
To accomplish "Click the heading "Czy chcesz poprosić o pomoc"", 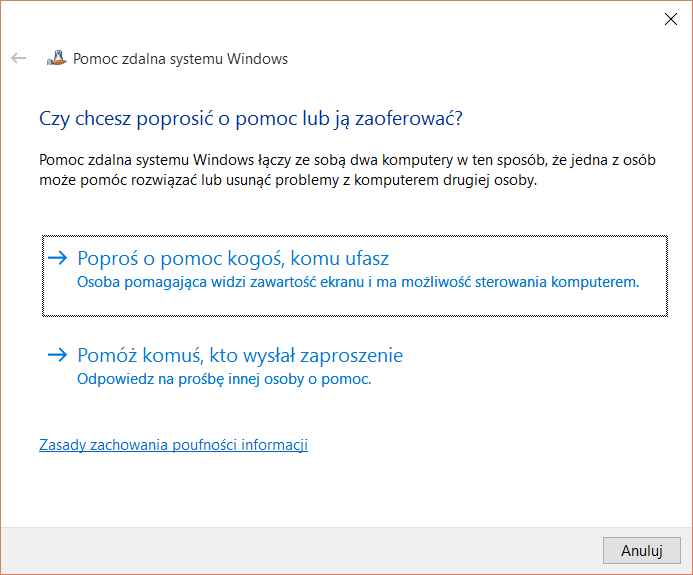I will click(250, 118).
